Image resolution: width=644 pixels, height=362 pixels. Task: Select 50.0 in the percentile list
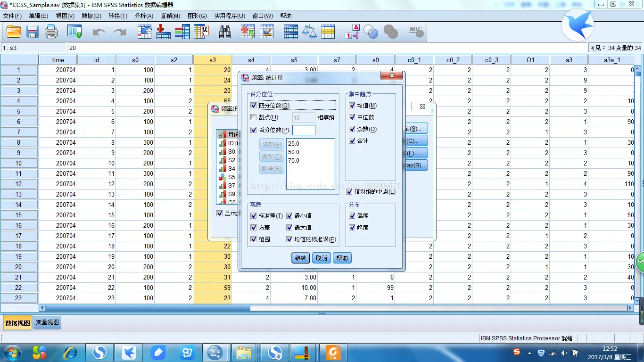click(294, 152)
